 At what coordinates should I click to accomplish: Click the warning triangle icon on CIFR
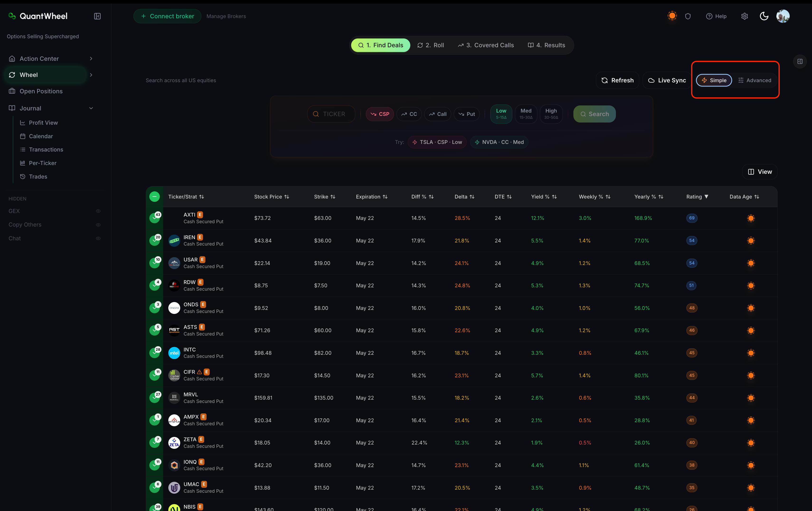click(x=199, y=372)
